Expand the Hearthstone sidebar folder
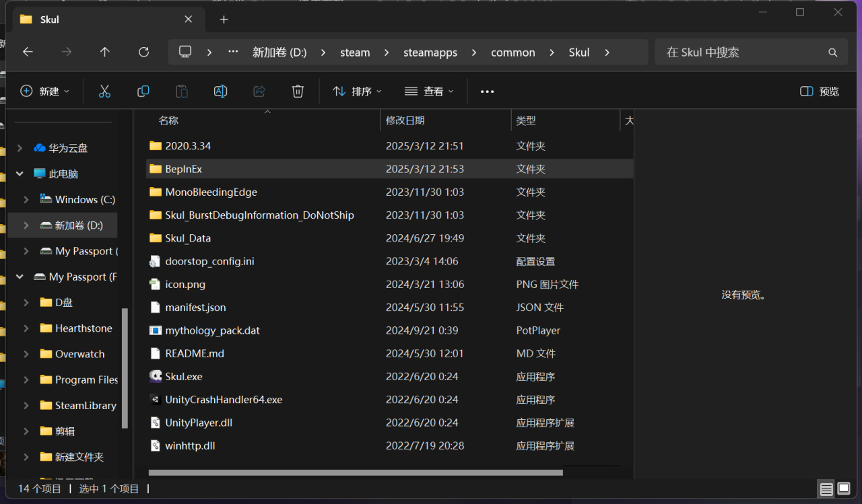The width and height of the screenshot is (862, 504). point(26,328)
